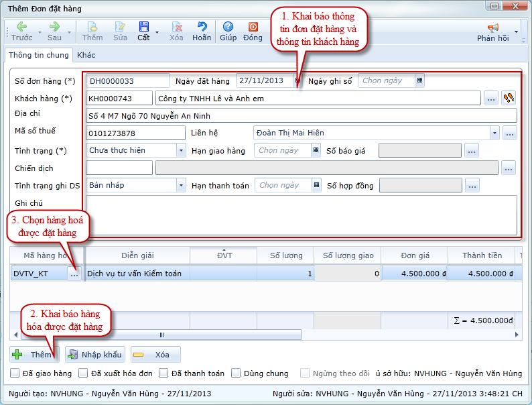Click the Sau forward arrow icon
The image size is (532, 405).
[x=55, y=27]
